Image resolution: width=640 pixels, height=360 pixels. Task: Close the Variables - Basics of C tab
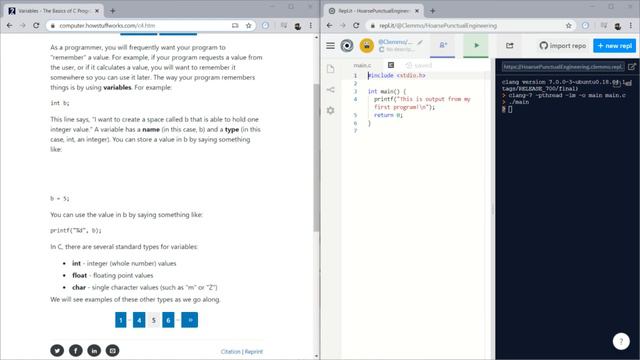pyautogui.click(x=97, y=11)
